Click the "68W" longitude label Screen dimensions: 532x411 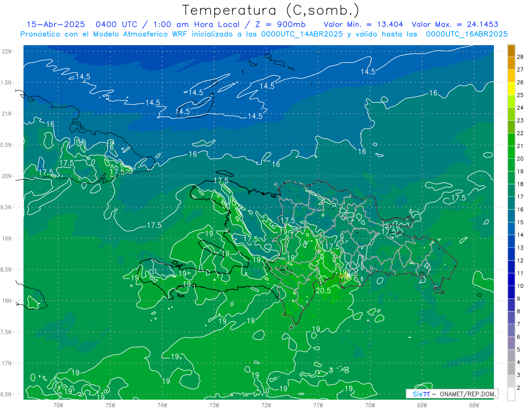tap(474, 405)
